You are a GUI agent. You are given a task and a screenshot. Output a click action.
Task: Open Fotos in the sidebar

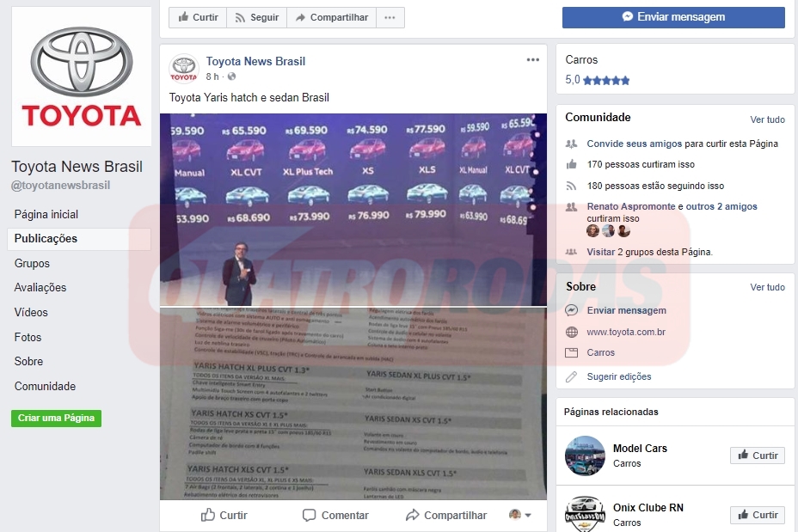tap(28, 337)
